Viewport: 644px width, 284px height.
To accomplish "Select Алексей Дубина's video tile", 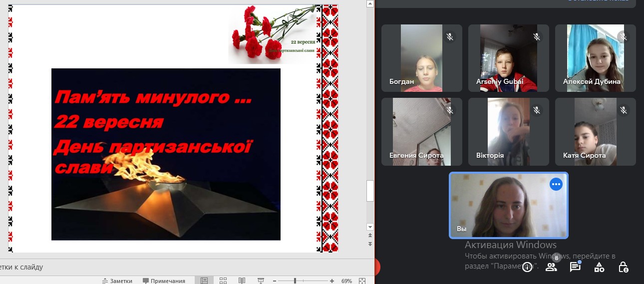I will click(x=596, y=58).
